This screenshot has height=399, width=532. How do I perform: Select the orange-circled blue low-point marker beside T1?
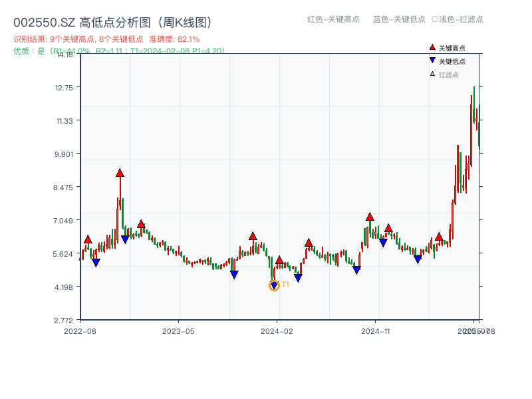(274, 286)
